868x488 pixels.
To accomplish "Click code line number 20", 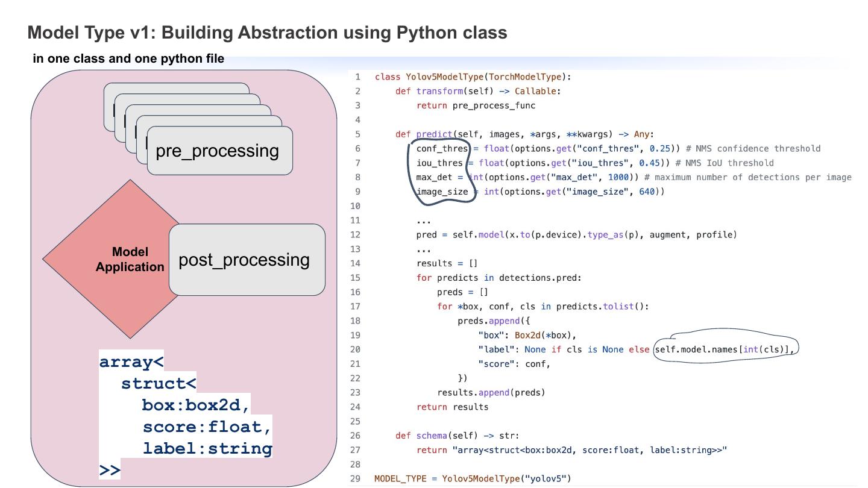I will click(356, 349).
